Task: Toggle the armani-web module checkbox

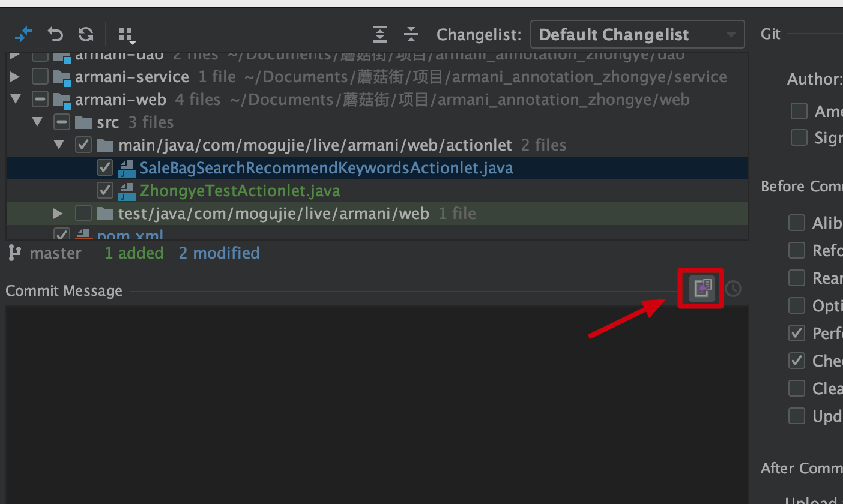Action: pos(40,100)
